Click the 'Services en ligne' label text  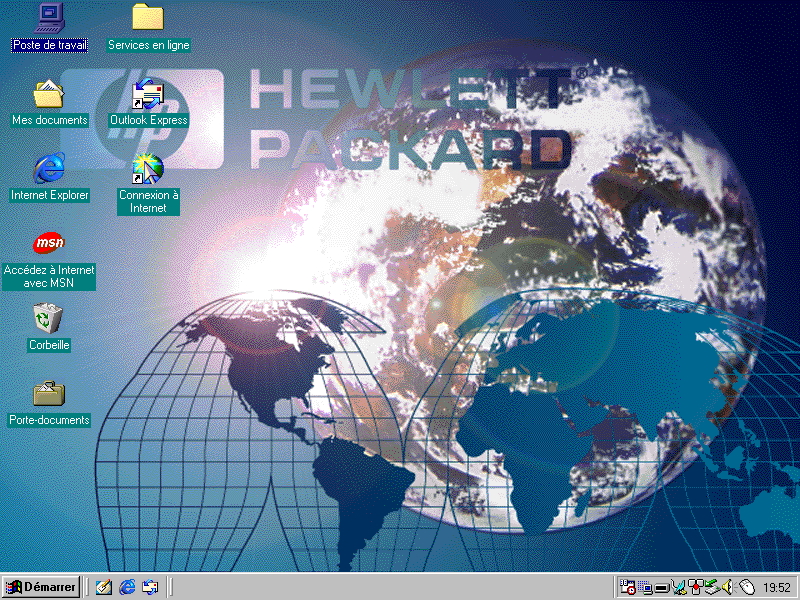[148, 45]
